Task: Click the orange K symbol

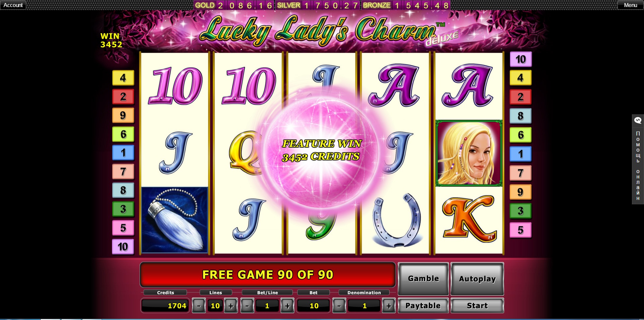Action: pos(469,219)
